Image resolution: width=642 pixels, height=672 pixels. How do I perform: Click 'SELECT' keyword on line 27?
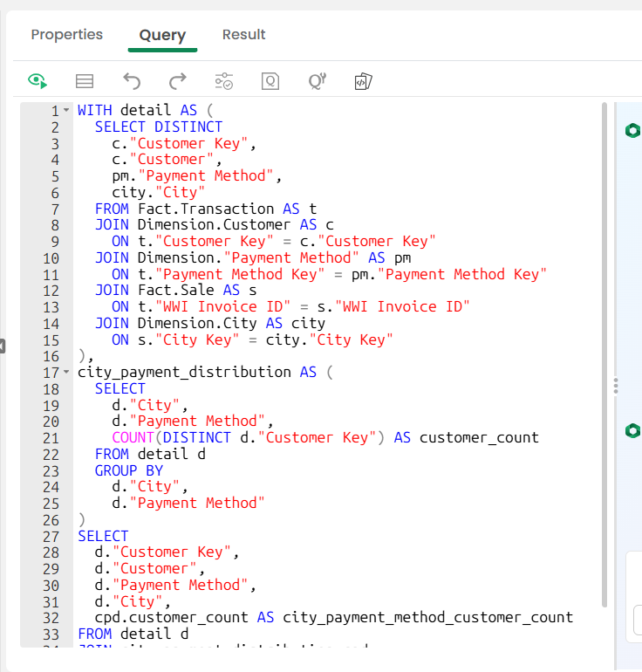tap(103, 536)
